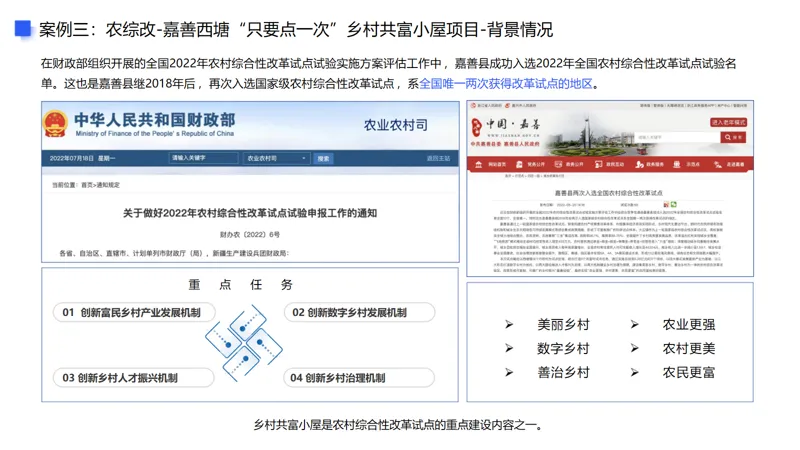Viewport: 800px width, 450px height.
Task: Click the 中国·嘉善 calligraphy title
Action: click(512, 124)
